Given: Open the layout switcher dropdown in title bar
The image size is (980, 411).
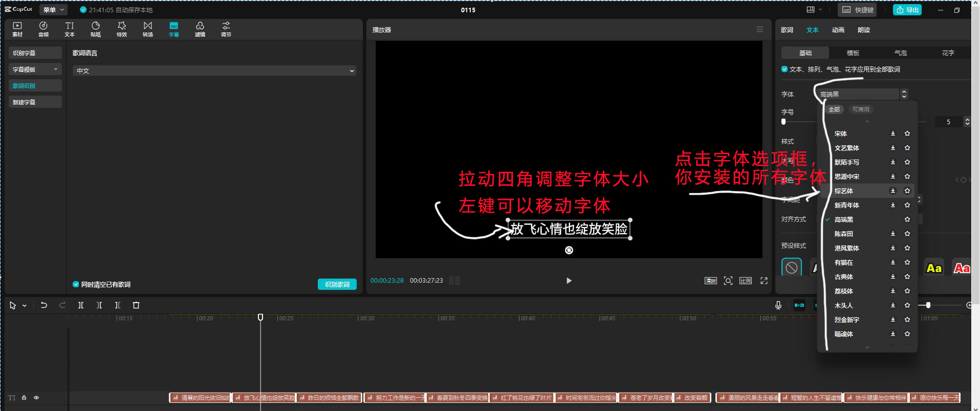Looking at the screenshot, I should point(814,10).
